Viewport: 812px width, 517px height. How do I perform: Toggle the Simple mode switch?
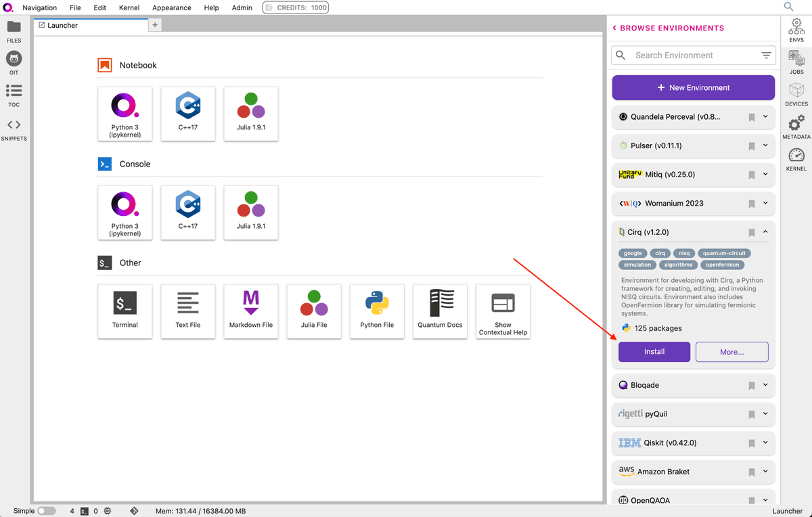tap(46, 511)
